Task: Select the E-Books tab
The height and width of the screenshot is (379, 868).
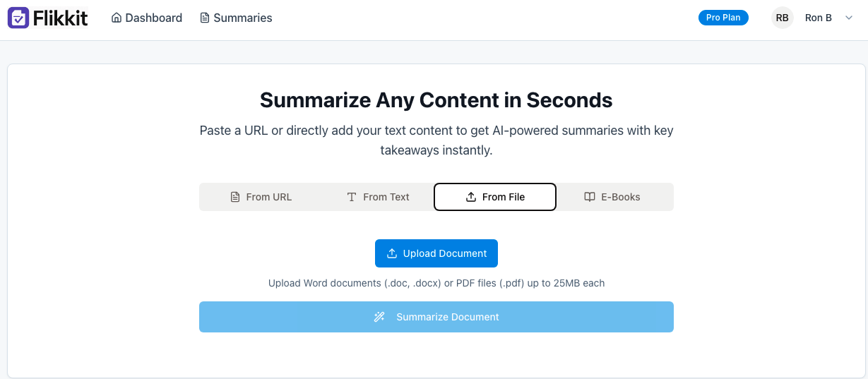Action: 612,197
